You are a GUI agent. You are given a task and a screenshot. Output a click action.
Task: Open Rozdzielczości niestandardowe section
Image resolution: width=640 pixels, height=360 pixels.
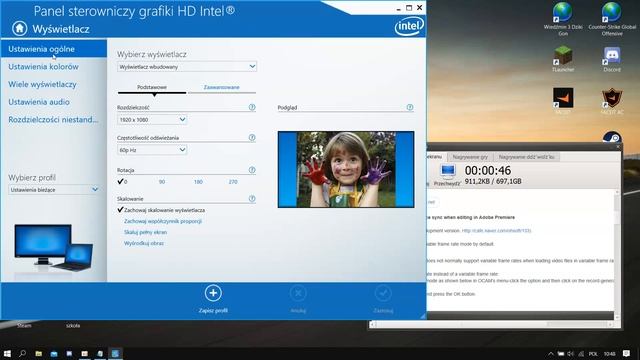pyautogui.click(x=54, y=120)
